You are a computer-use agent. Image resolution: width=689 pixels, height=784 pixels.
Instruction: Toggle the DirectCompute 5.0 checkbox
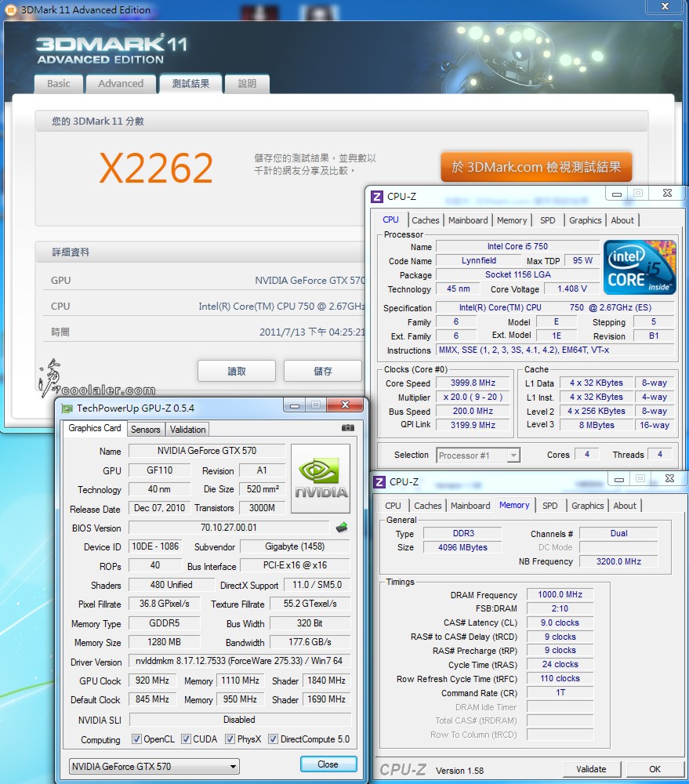(273, 739)
